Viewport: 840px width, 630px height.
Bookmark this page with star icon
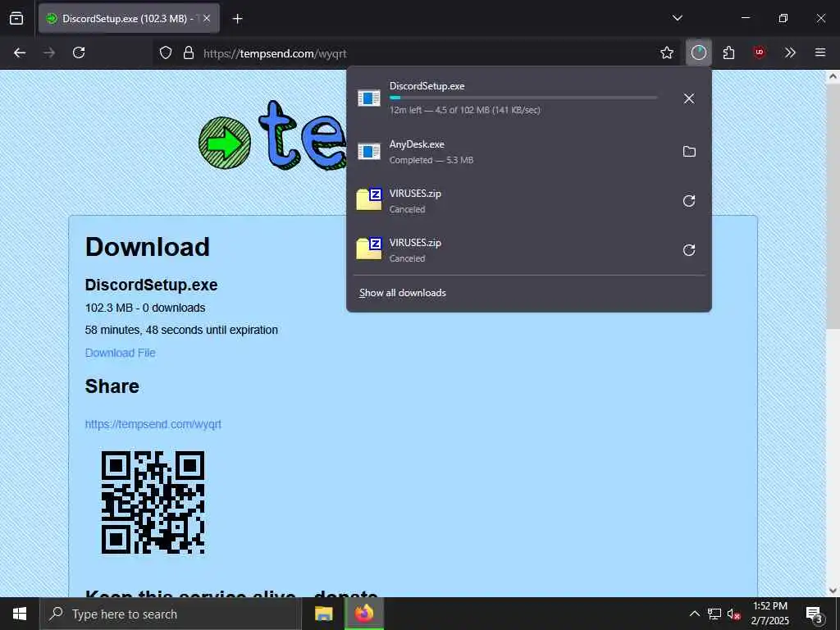(666, 52)
